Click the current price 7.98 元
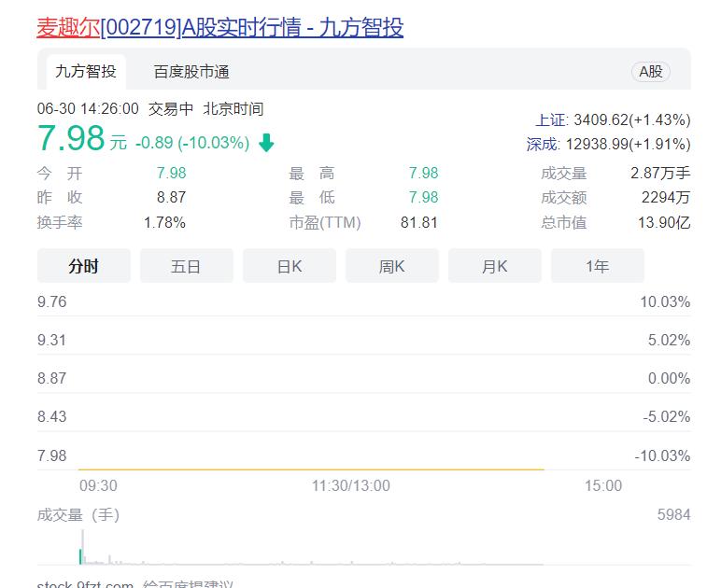Screen dimensions: 707x588 (x=82, y=138)
